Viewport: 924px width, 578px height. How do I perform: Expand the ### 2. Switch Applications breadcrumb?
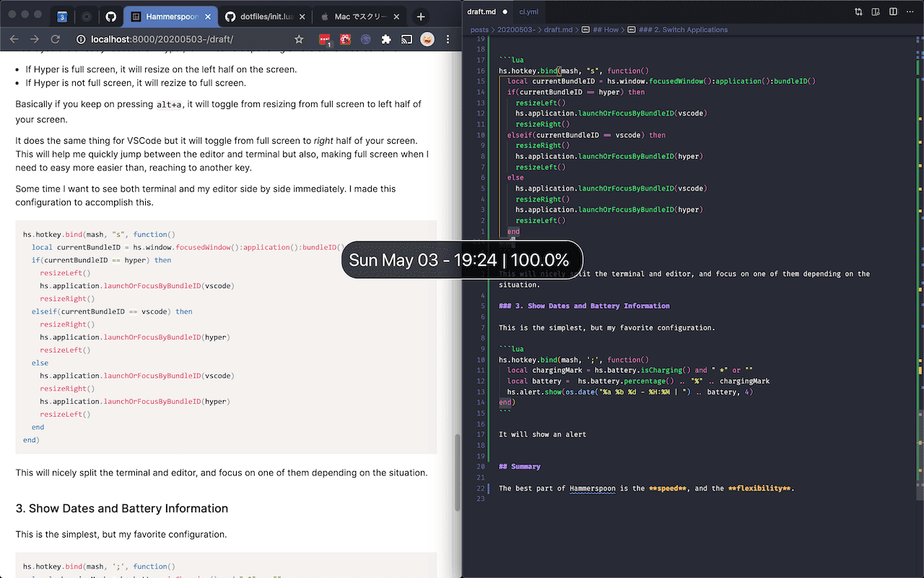click(678, 30)
